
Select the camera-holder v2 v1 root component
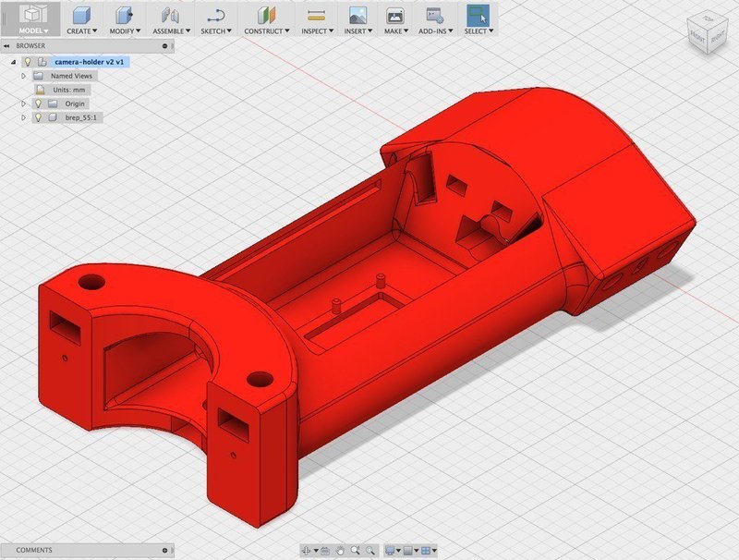click(x=89, y=62)
